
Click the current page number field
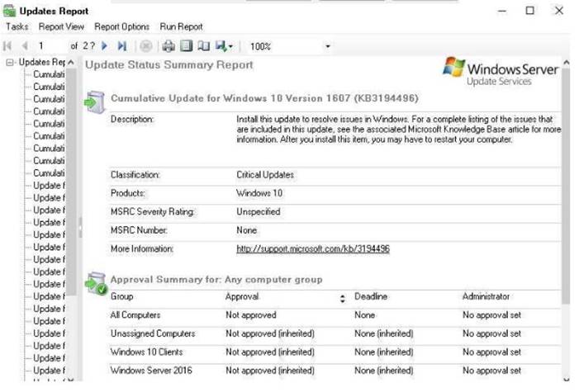click(x=50, y=46)
